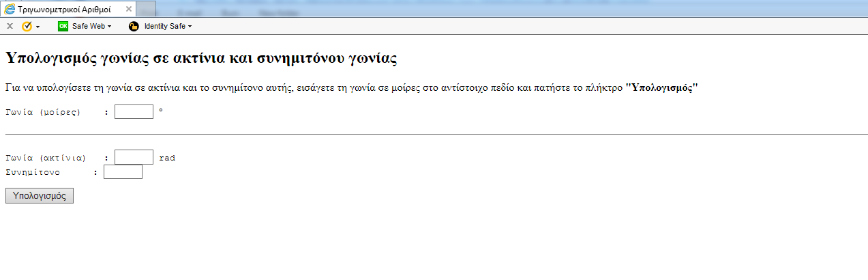
Task: Click the green Safe Web OK icon
Action: 63,26
